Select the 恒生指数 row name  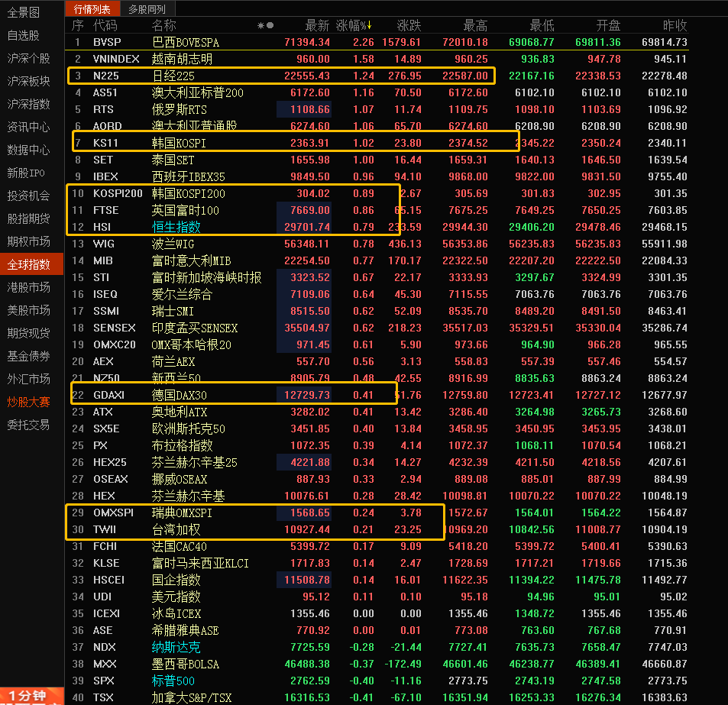176,227
